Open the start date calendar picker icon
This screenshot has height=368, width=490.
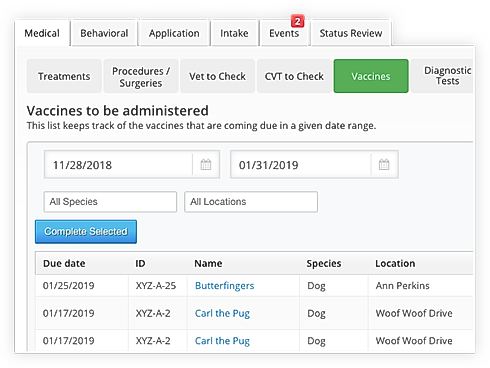click(206, 164)
